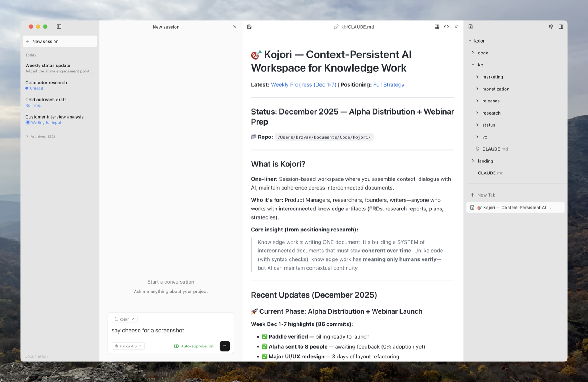Follow the Weekly Progress (Dec 1-7) link

click(303, 84)
